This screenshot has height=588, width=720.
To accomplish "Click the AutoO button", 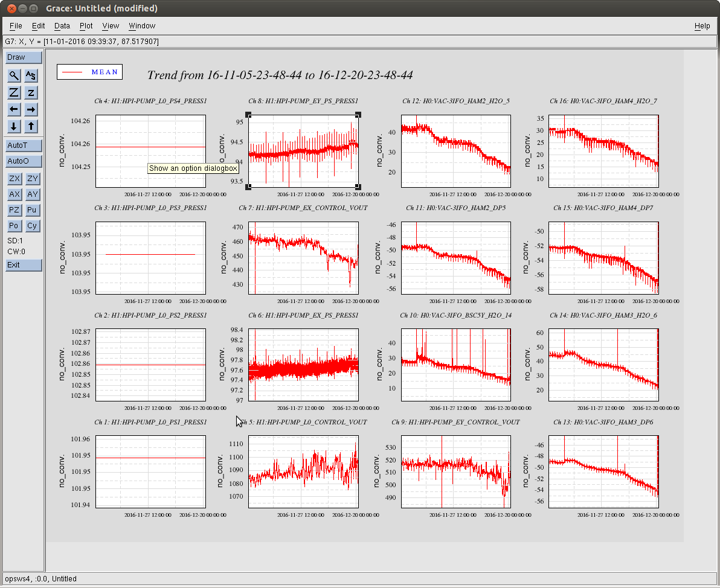I will point(24,161).
